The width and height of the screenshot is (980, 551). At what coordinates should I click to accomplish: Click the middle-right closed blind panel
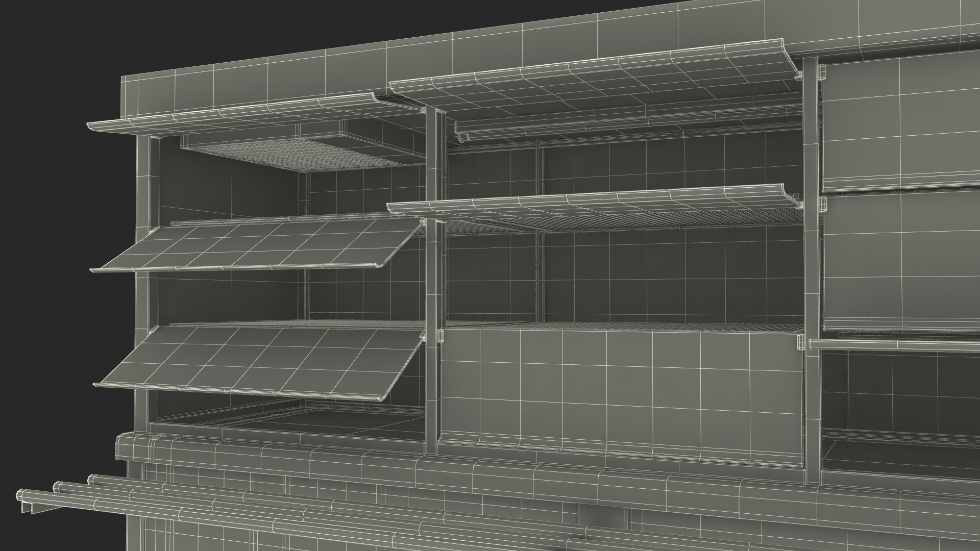901,260
